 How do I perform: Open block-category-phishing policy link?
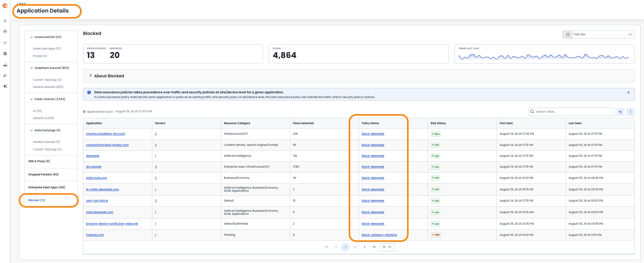[379, 235]
